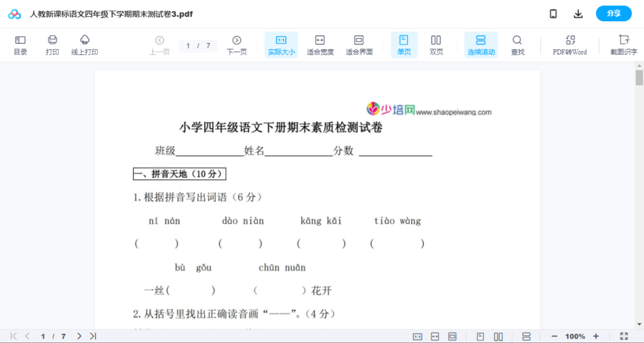Select the 打印 (Print) icon
The width and height of the screenshot is (644, 343).
52,45
